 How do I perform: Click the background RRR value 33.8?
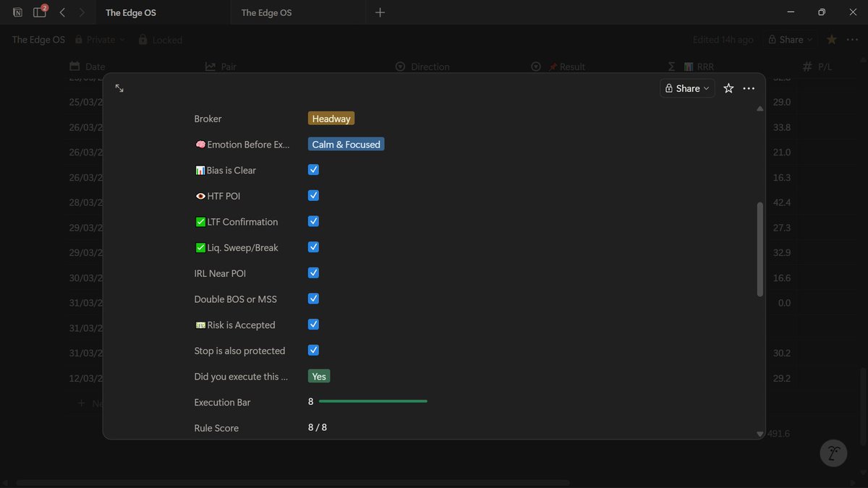coord(782,128)
